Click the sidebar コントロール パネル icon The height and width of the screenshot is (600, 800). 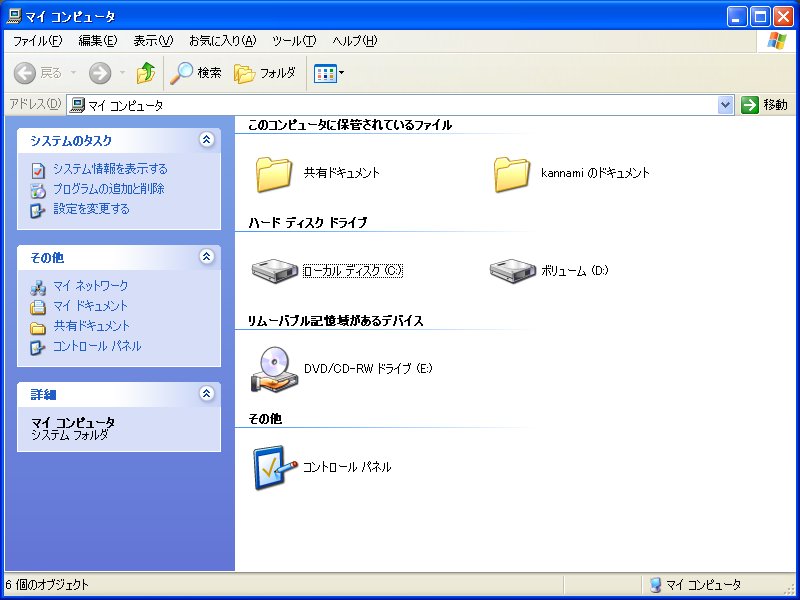point(38,347)
